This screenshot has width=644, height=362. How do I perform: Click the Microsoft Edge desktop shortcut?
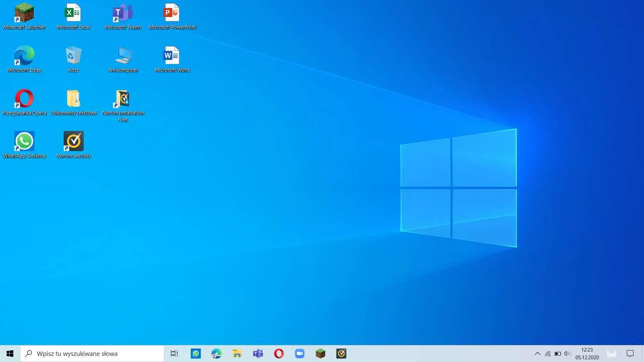[24, 59]
